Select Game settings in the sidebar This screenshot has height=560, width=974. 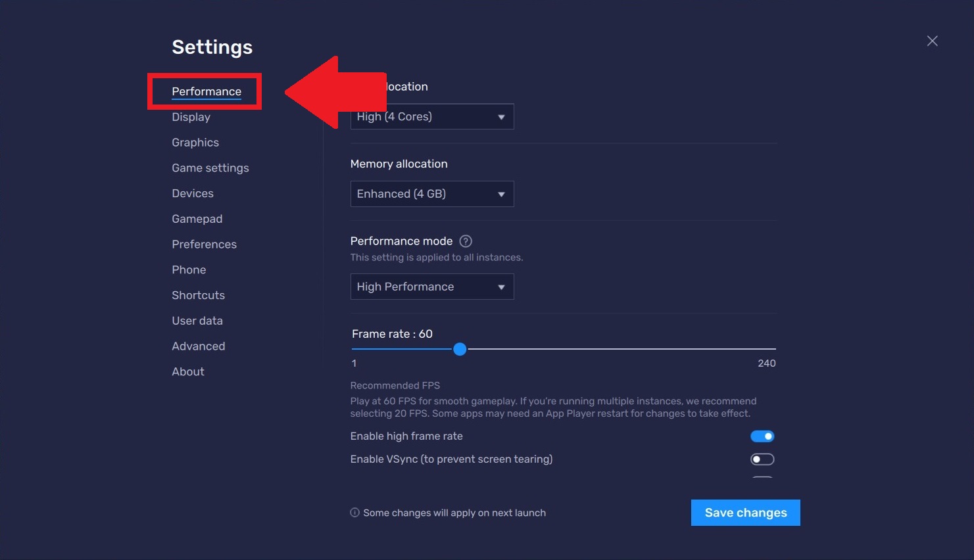210,168
